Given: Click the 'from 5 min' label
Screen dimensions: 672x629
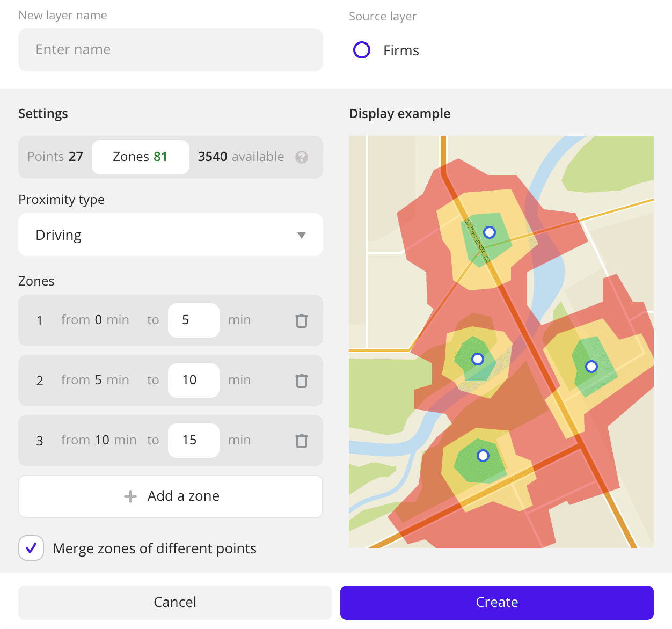Looking at the screenshot, I should pos(95,380).
